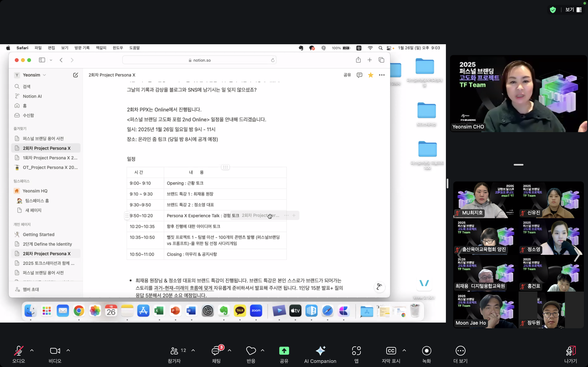This screenshot has width=588, height=367.
Task: Open the chat (채팅) icon with badge
Action: (216, 351)
